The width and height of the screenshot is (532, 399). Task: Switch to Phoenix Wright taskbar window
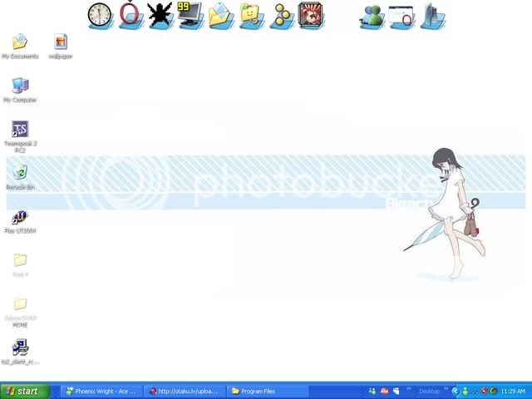[x=100, y=391]
